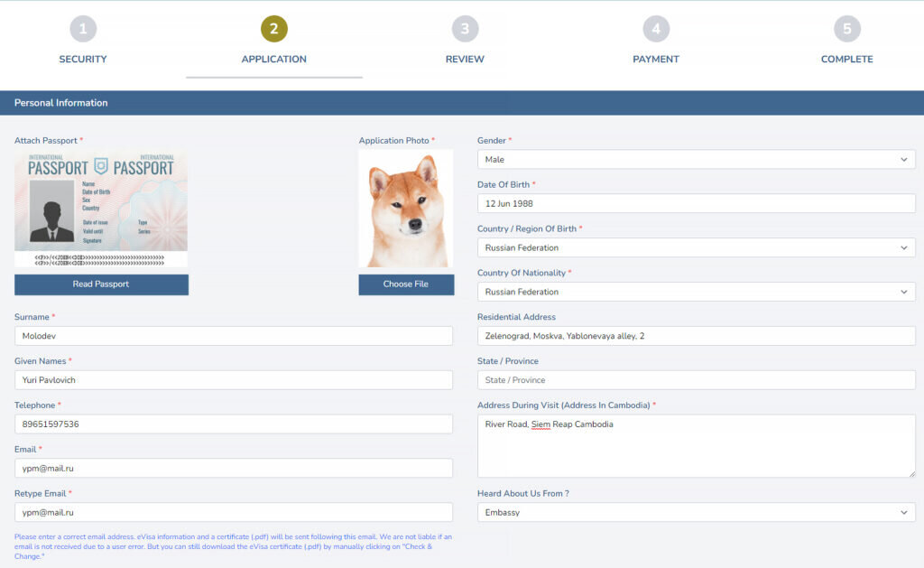Click the Retype Email field
The width and height of the screenshot is (924, 568).
234,513
